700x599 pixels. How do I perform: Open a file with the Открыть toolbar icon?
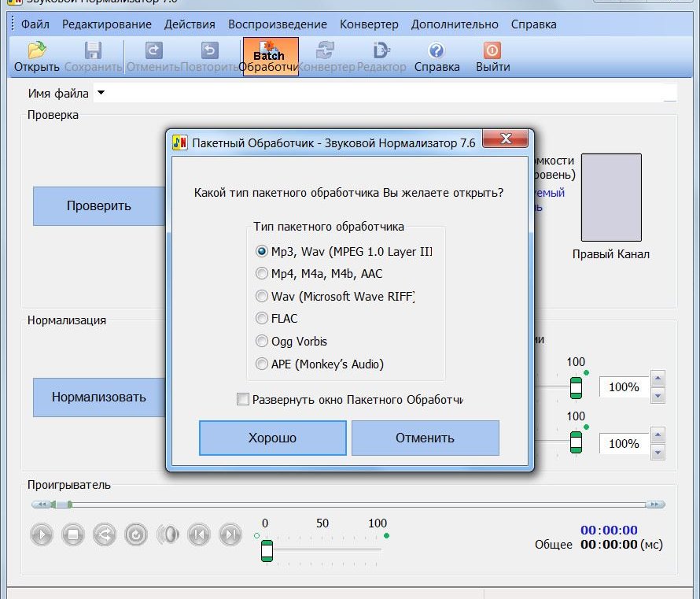(37, 57)
